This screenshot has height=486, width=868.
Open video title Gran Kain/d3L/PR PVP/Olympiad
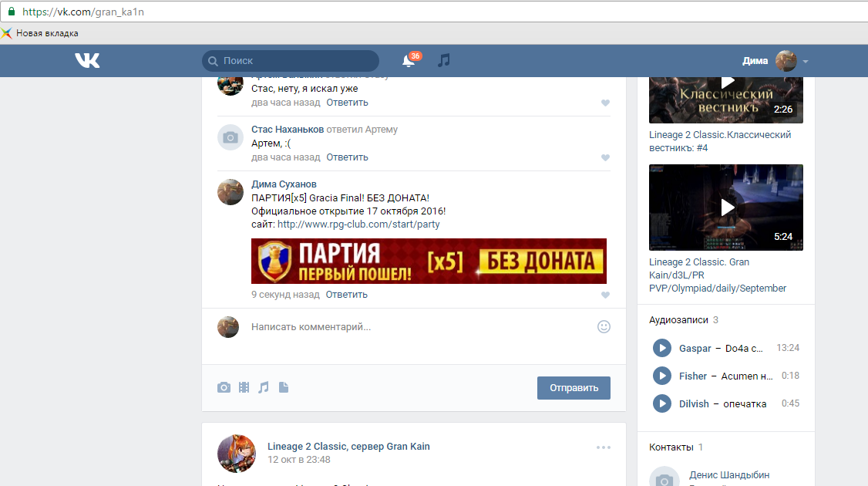point(718,275)
